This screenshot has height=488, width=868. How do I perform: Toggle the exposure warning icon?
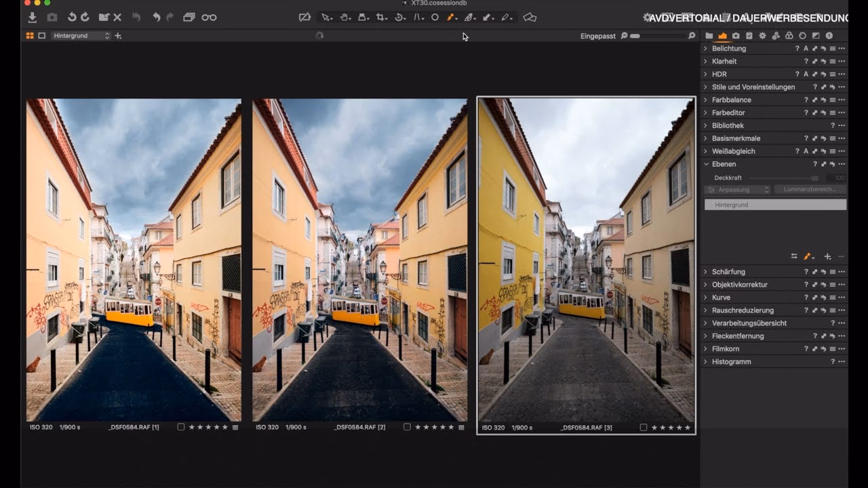(304, 17)
